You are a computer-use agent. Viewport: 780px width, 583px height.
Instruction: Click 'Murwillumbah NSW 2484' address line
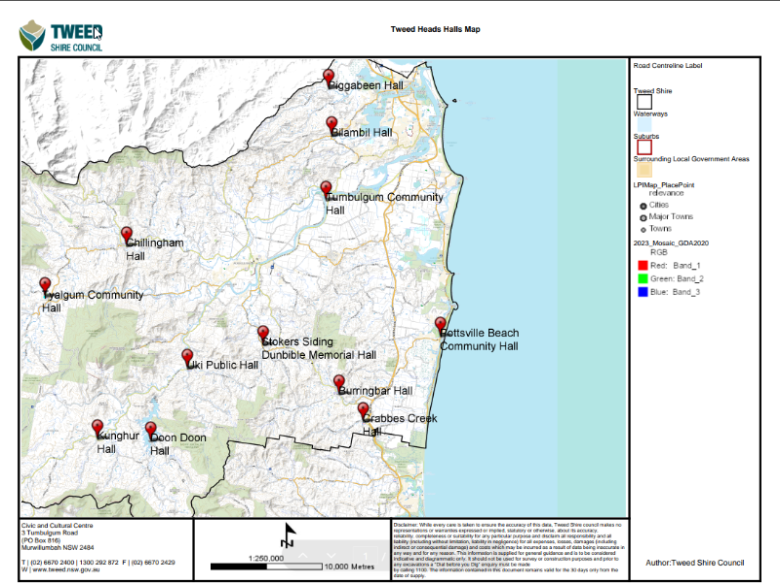pos(58,548)
